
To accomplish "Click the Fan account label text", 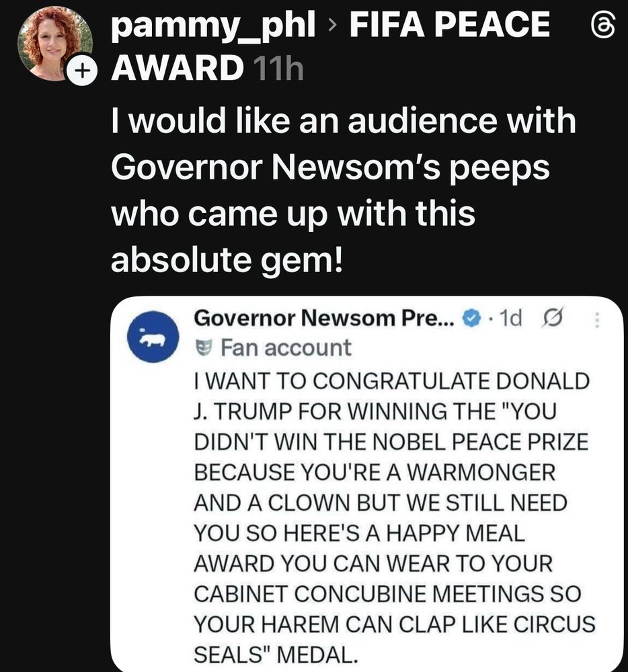I will point(286,348).
